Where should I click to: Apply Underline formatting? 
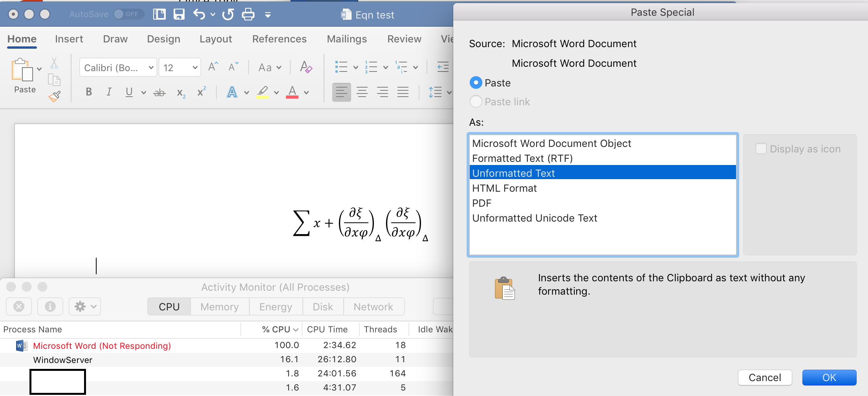tap(129, 92)
